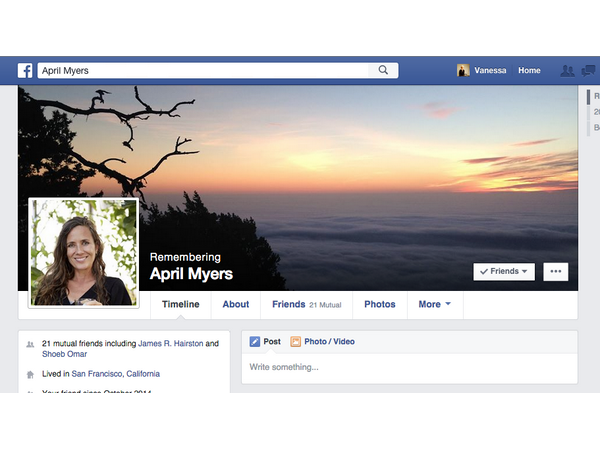Select Photo / Video composer option
This screenshot has width=600, height=450.
(x=323, y=341)
